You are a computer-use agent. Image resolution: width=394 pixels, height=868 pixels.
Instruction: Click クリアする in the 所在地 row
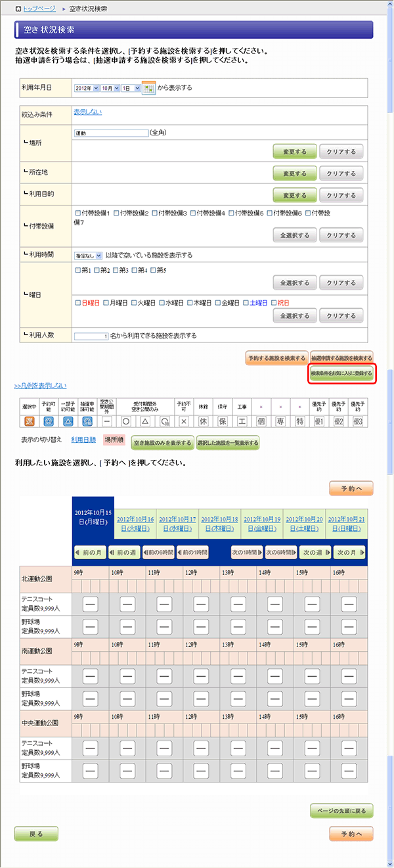[x=341, y=173]
